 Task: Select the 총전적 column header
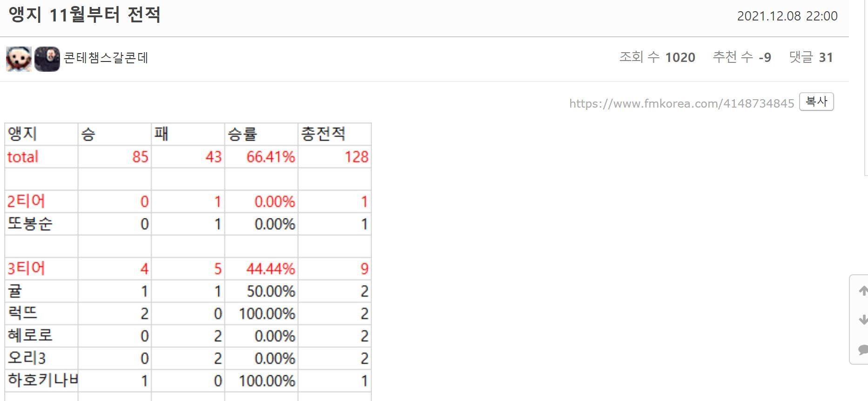tap(335, 134)
